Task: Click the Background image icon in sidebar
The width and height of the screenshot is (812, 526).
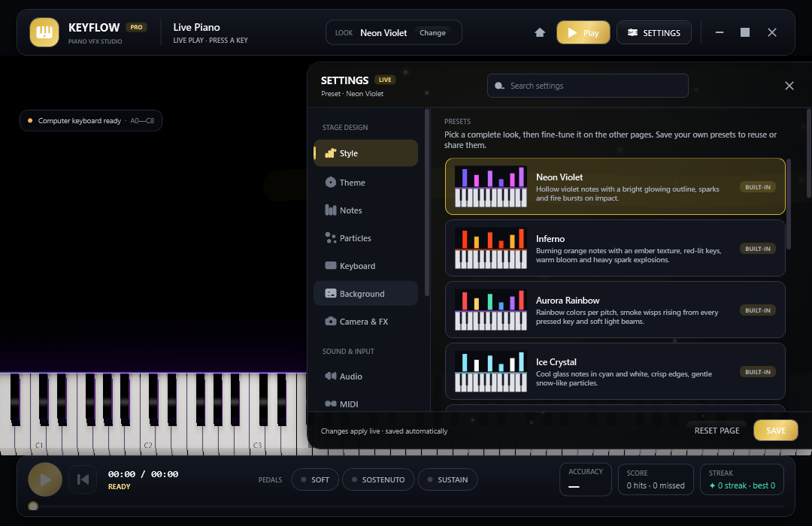Action: point(330,293)
